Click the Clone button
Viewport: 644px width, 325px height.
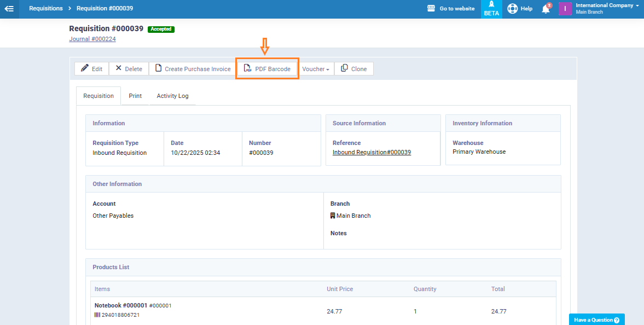pos(353,69)
